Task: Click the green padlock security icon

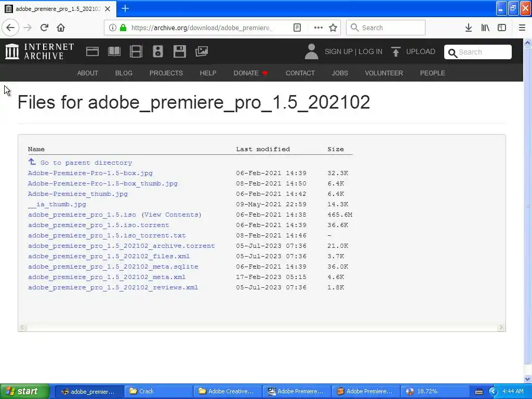Action: (123, 28)
